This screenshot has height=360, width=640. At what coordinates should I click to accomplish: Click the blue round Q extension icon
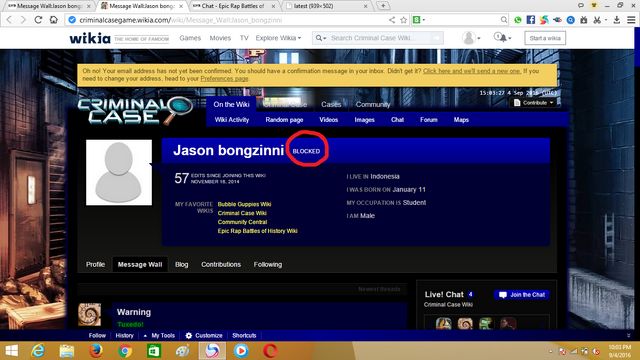[571, 20]
